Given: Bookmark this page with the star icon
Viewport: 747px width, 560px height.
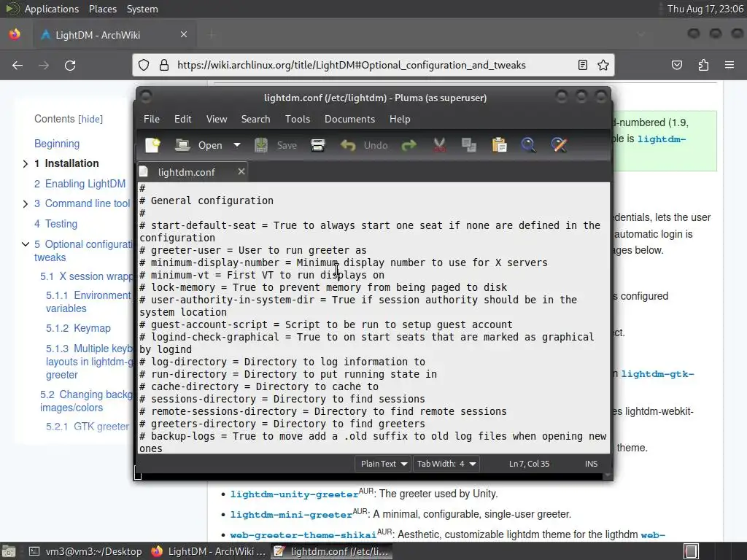Looking at the screenshot, I should click(x=603, y=65).
